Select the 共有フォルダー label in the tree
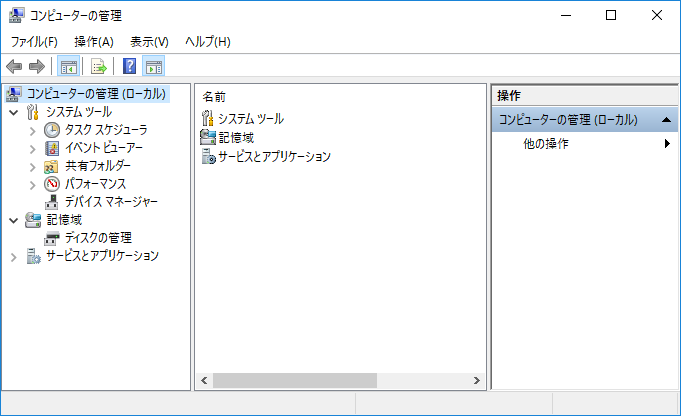Screen dimensions: 681x416 pyautogui.click(x=98, y=166)
